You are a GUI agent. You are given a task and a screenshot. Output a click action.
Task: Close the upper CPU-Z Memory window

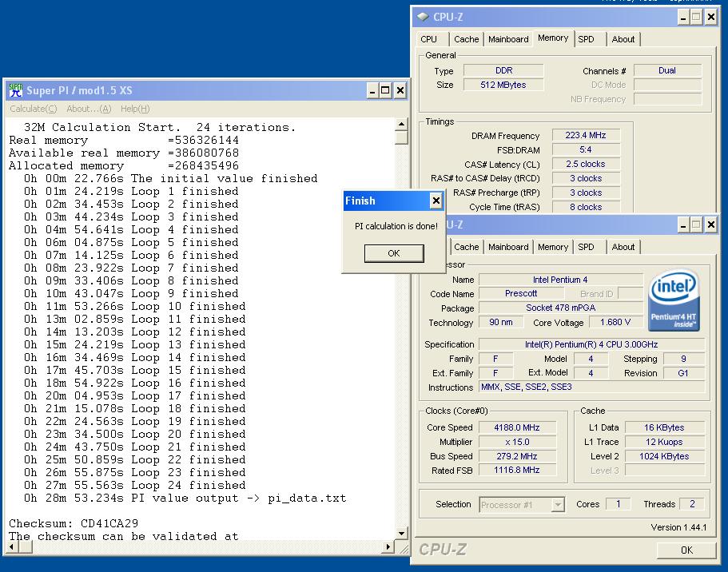coord(710,18)
